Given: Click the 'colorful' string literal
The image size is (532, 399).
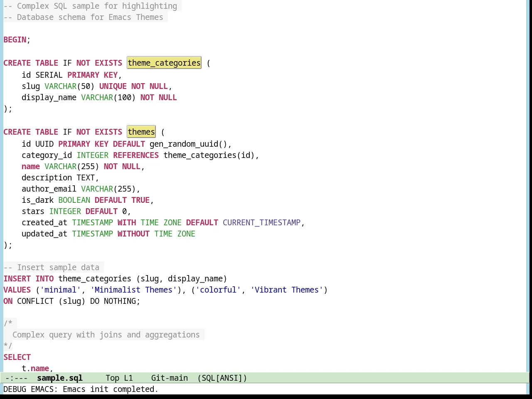Looking at the screenshot, I should [x=218, y=290].
